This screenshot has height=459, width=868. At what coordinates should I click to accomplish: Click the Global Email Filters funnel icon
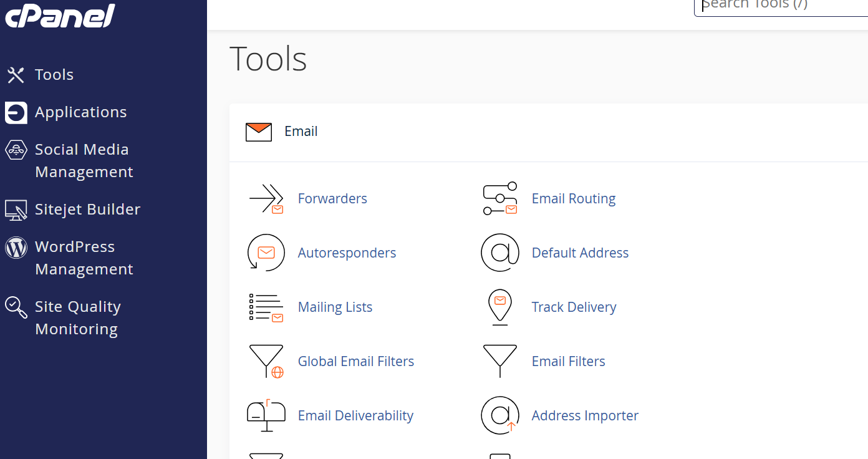(266, 362)
